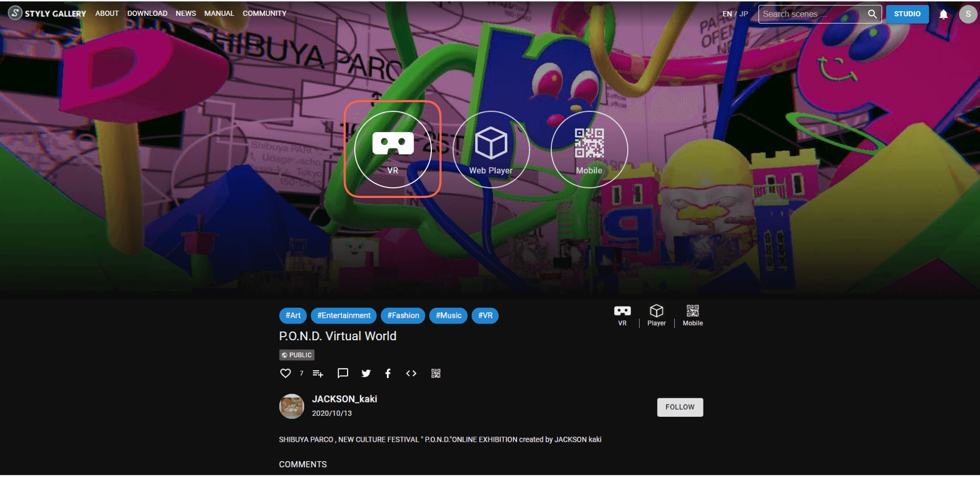
Task: Open the COMMUNITY menu item
Action: tap(264, 13)
